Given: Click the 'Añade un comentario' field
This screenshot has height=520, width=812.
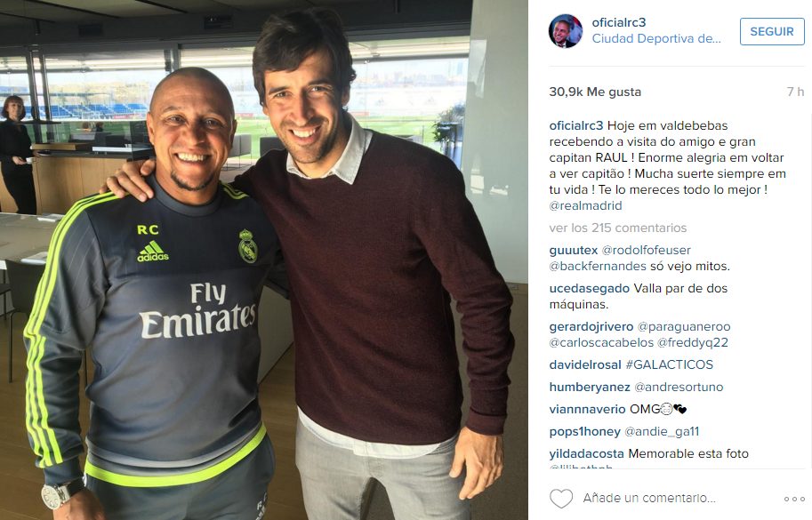Looking at the screenshot, I should pos(649,498).
